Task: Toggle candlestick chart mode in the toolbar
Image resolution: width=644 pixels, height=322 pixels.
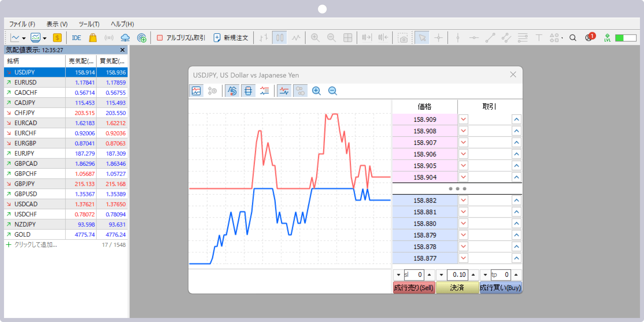Action: click(280, 38)
